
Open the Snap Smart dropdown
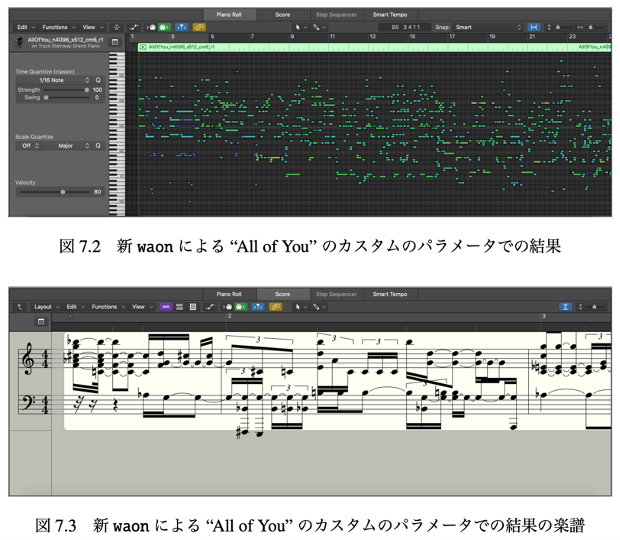(x=488, y=27)
